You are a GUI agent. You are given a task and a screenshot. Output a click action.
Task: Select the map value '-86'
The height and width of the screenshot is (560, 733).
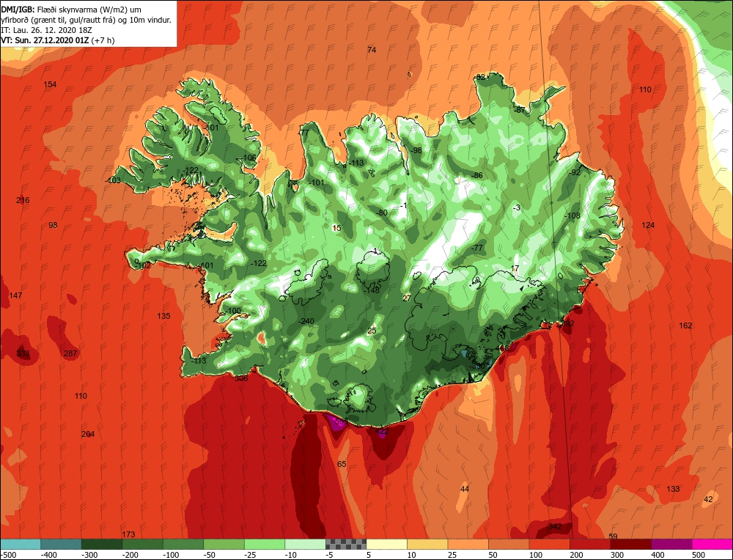pyautogui.click(x=477, y=176)
